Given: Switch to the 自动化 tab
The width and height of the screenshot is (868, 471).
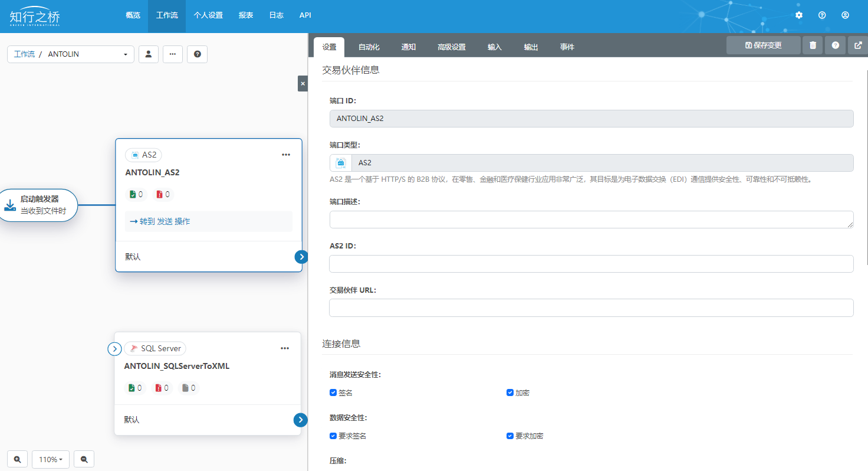Looking at the screenshot, I should 369,47.
